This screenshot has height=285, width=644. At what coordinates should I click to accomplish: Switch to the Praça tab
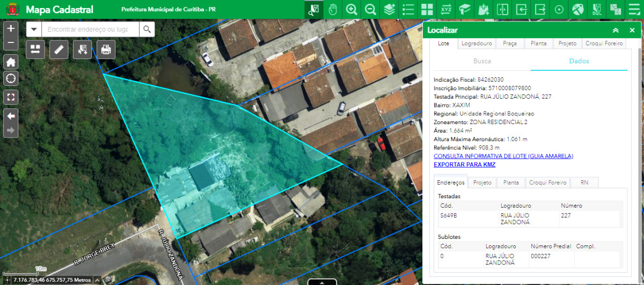click(x=510, y=43)
